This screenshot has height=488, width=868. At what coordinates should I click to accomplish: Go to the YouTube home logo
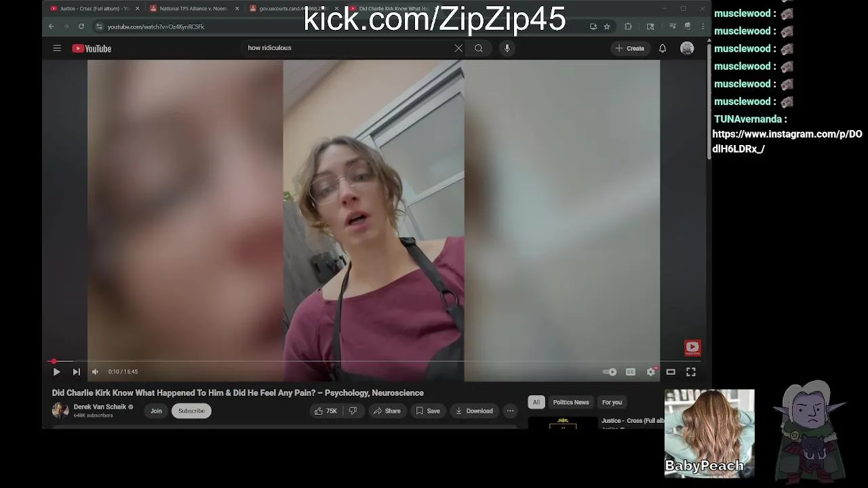[x=92, y=48]
